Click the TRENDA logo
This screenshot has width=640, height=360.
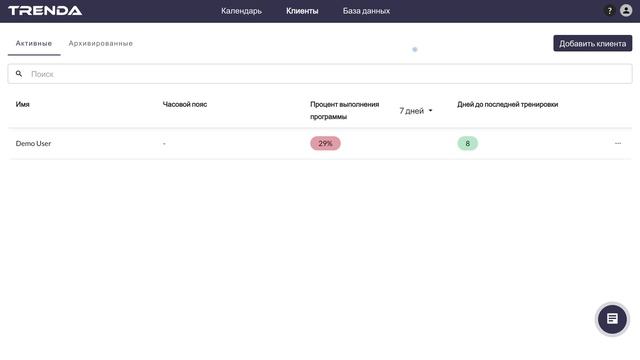pyautogui.click(x=45, y=11)
